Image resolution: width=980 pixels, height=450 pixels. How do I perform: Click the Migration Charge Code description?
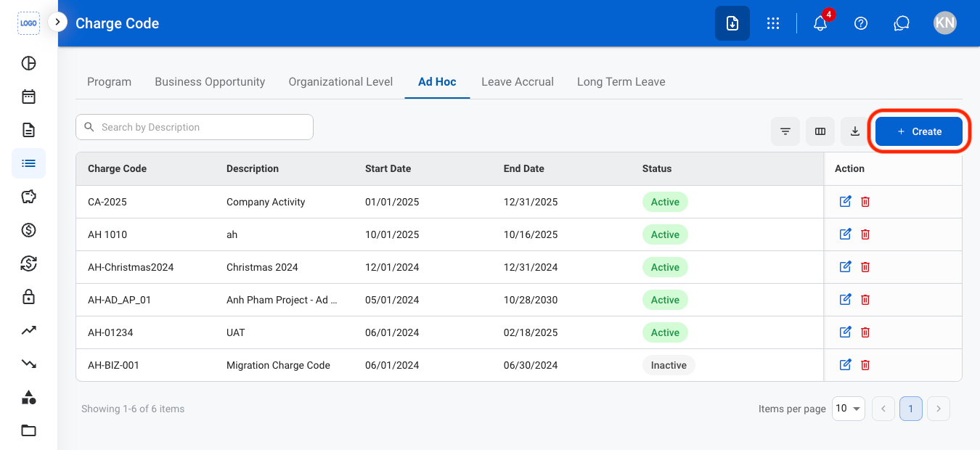click(278, 365)
